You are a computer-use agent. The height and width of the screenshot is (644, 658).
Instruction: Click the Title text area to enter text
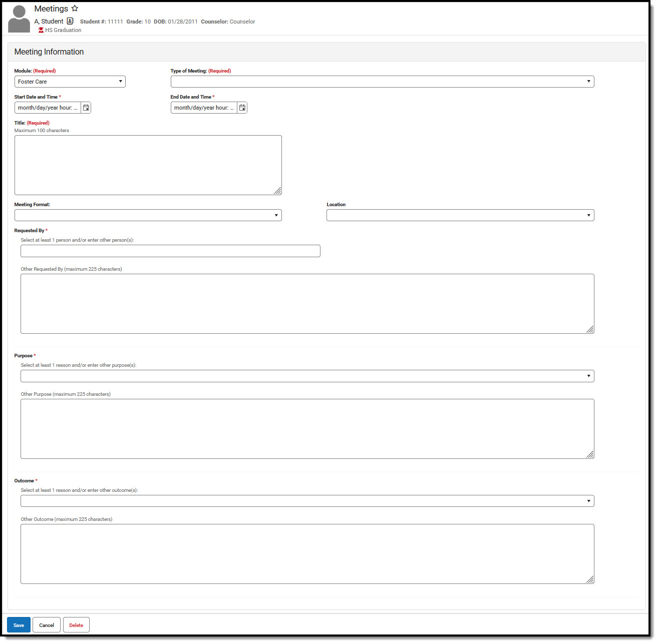pyautogui.click(x=148, y=165)
